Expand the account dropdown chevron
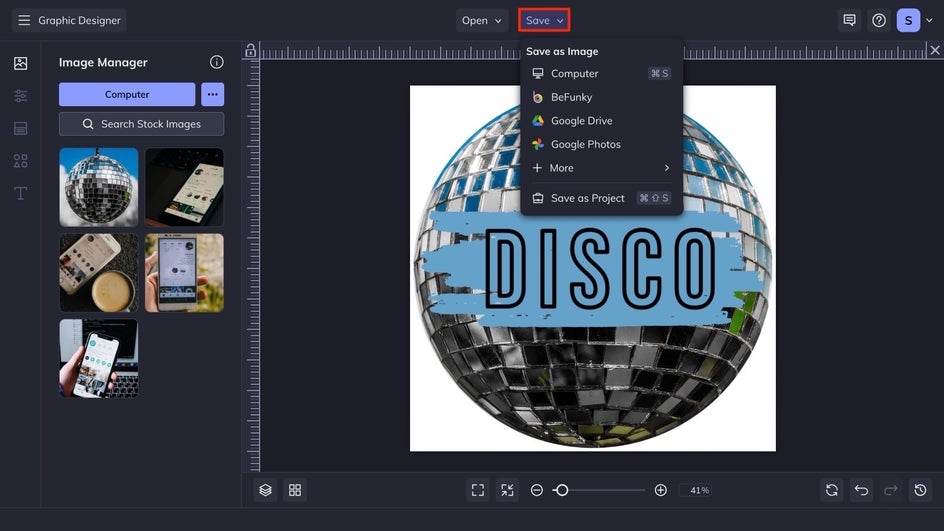Image resolution: width=944 pixels, height=531 pixels. (930, 20)
